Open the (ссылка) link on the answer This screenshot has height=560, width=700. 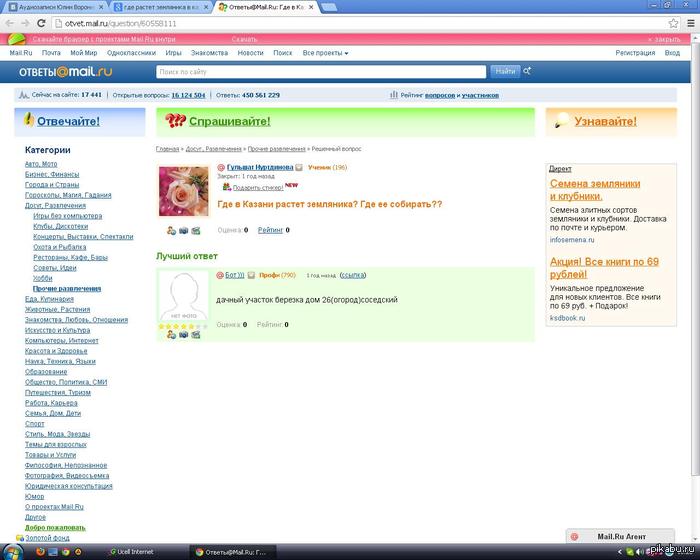click(x=353, y=275)
